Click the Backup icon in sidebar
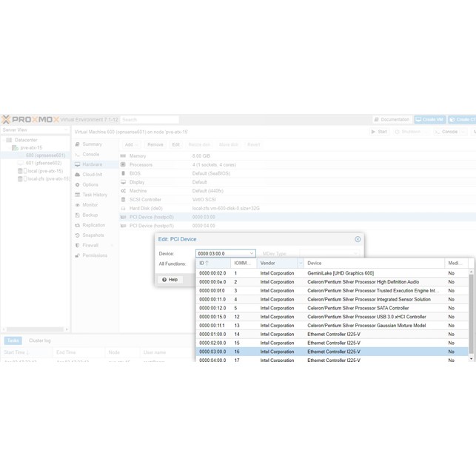The image size is (476, 476). point(78,215)
